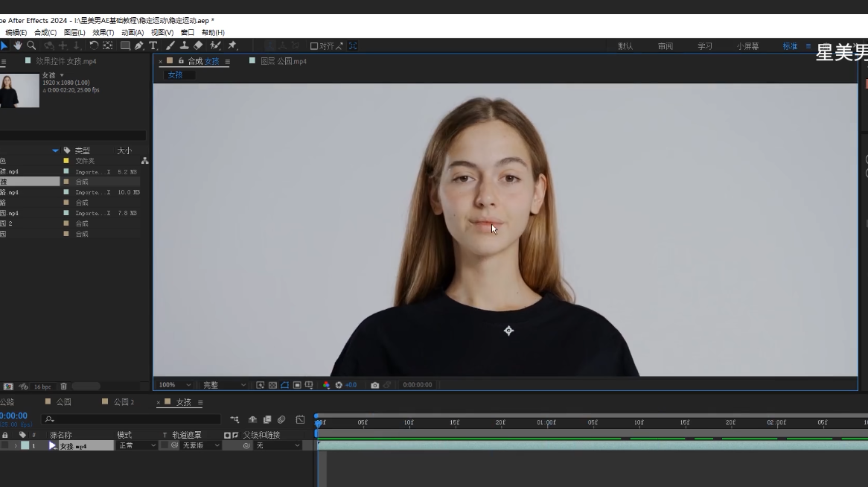Select the Pen tool
868x487 pixels.
coord(139,46)
